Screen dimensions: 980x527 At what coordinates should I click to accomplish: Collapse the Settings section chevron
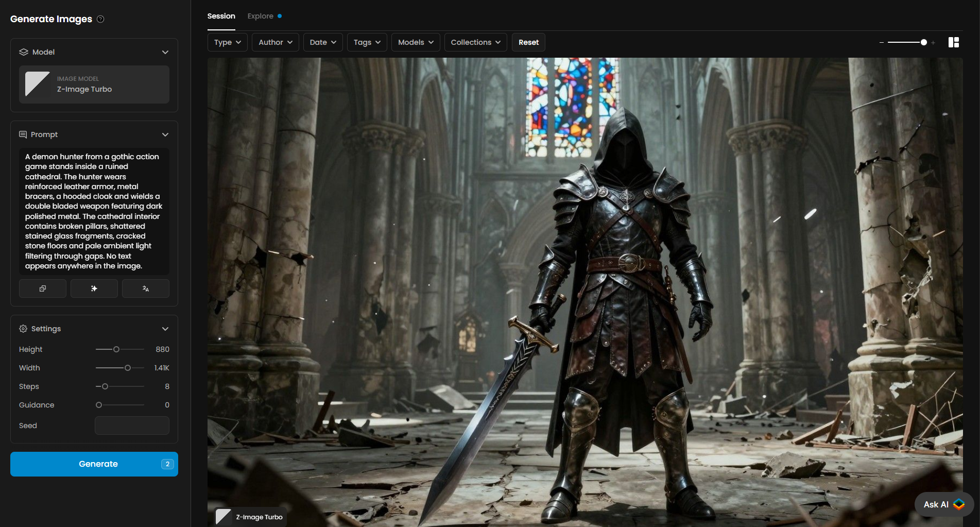point(165,329)
